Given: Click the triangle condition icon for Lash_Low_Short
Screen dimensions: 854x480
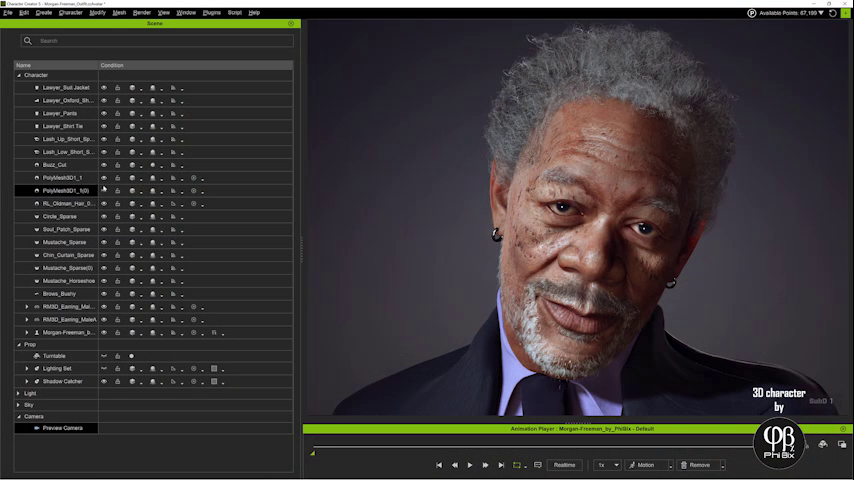Looking at the screenshot, I should coord(173,152).
